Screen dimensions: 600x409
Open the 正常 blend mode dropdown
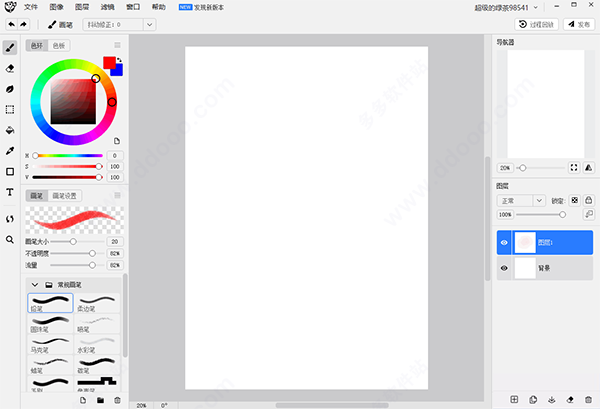[520, 200]
